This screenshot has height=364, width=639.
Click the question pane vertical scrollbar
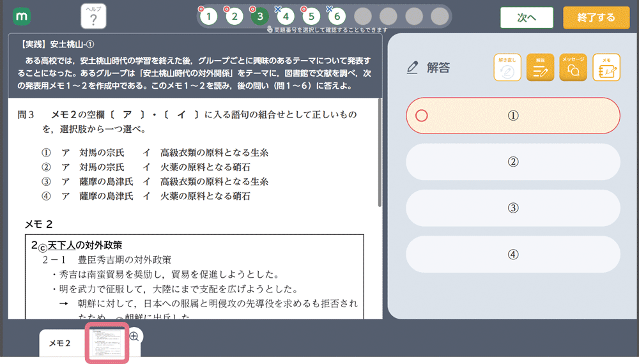380,153
